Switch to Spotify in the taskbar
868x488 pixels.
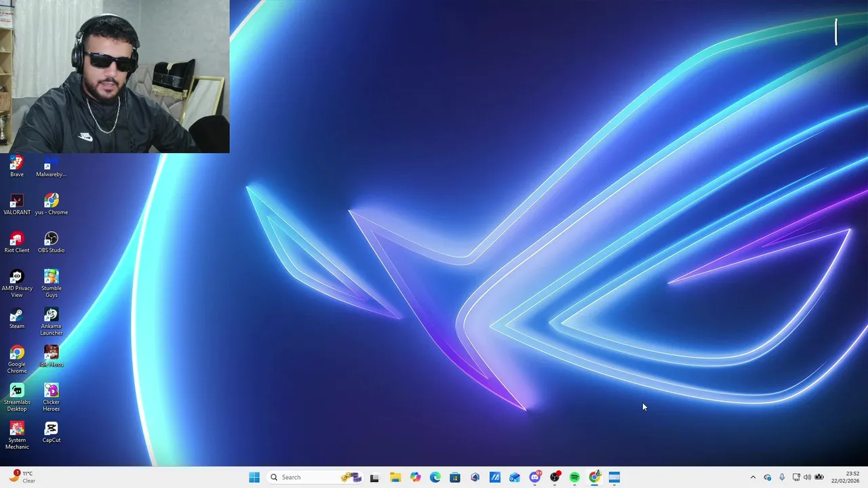pos(574,477)
